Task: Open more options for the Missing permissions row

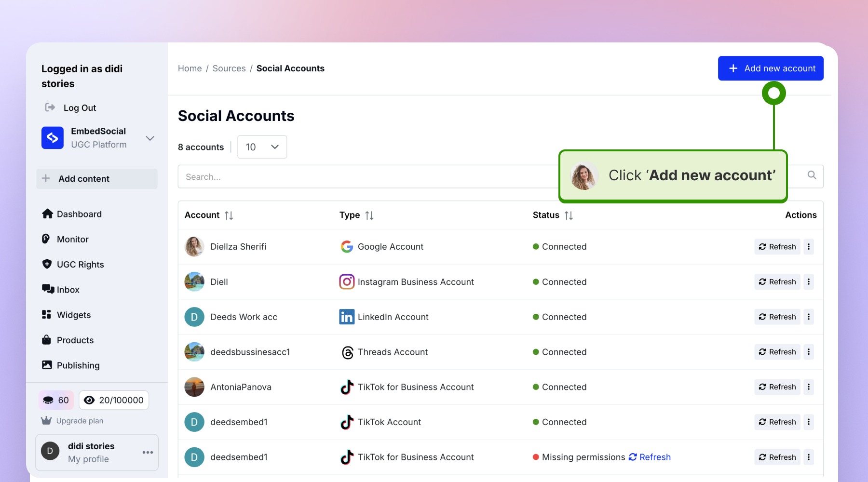Action: (x=809, y=457)
